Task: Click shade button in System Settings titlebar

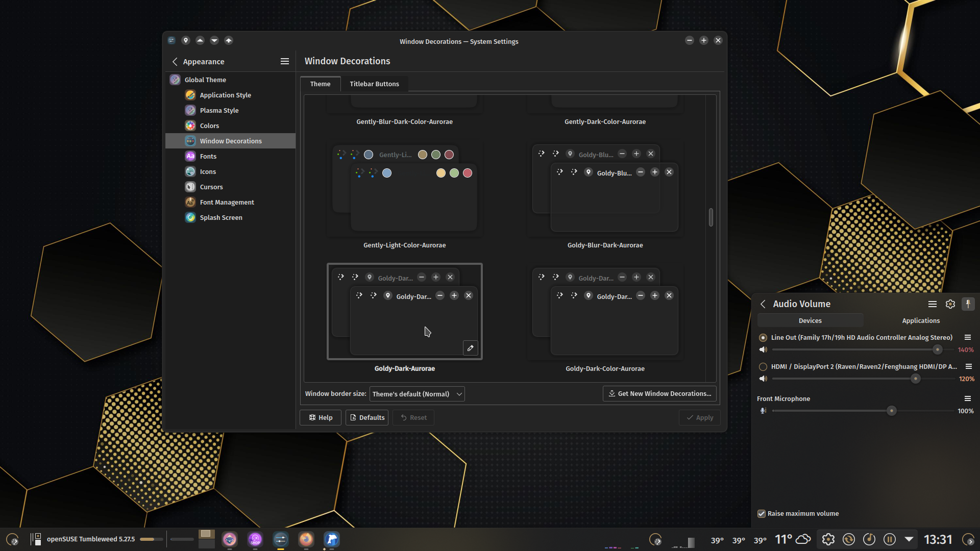Action: click(x=229, y=40)
